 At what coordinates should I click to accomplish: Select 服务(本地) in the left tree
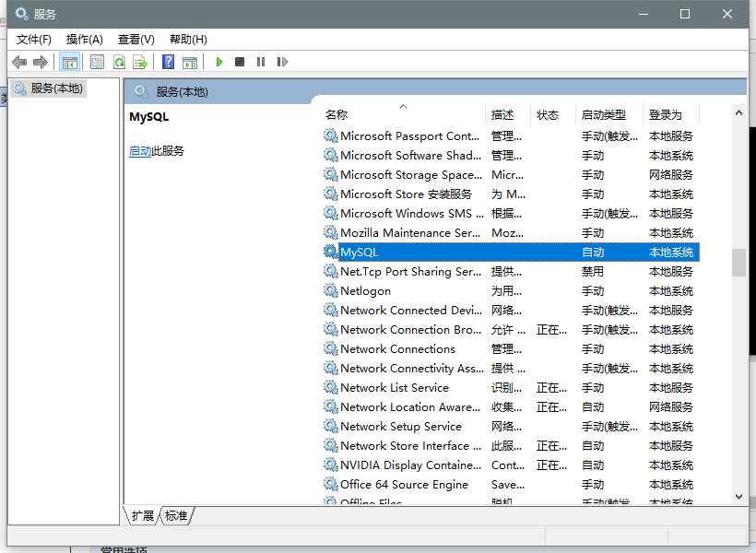(56, 88)
